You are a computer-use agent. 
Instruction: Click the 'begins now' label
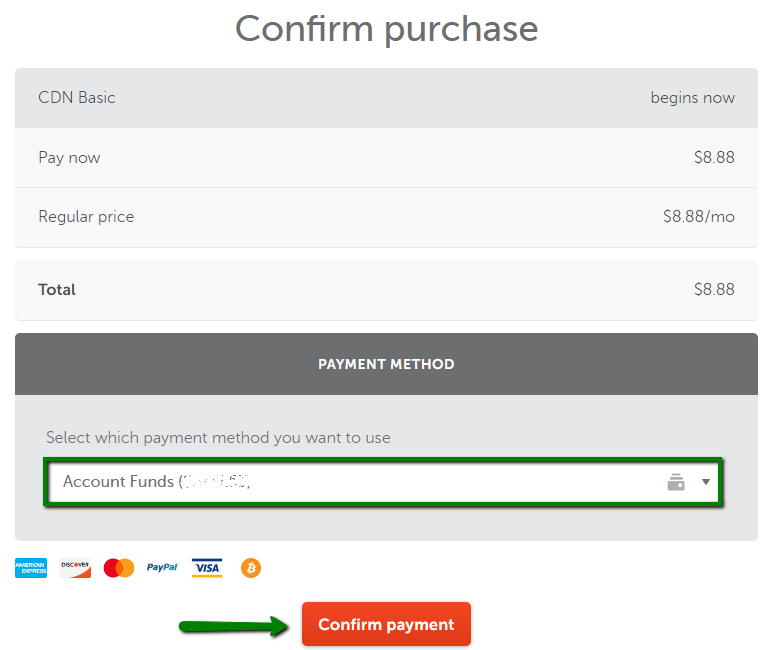pyautogui.click(x=693, y=98)
